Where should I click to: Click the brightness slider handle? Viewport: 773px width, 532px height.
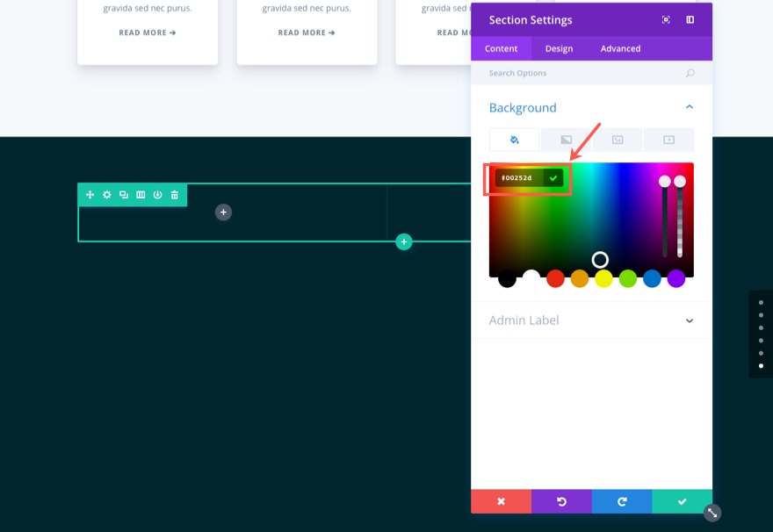click(665, 181)
